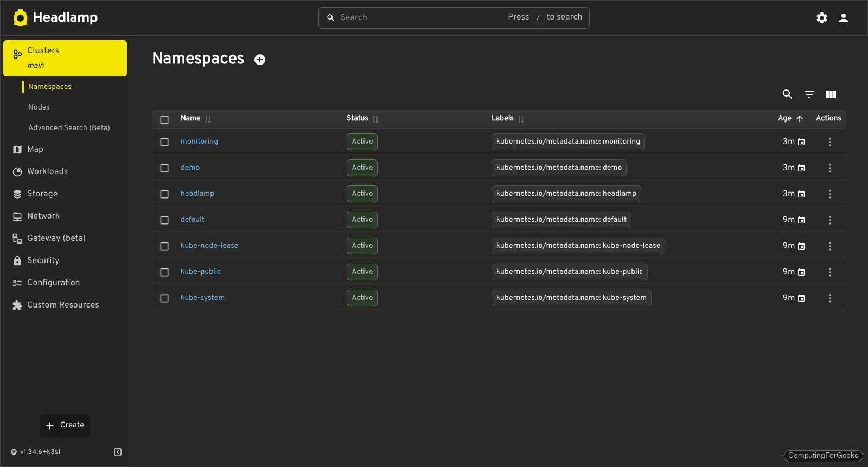
Task: Click the Headlamp logo
Action: 55,17
